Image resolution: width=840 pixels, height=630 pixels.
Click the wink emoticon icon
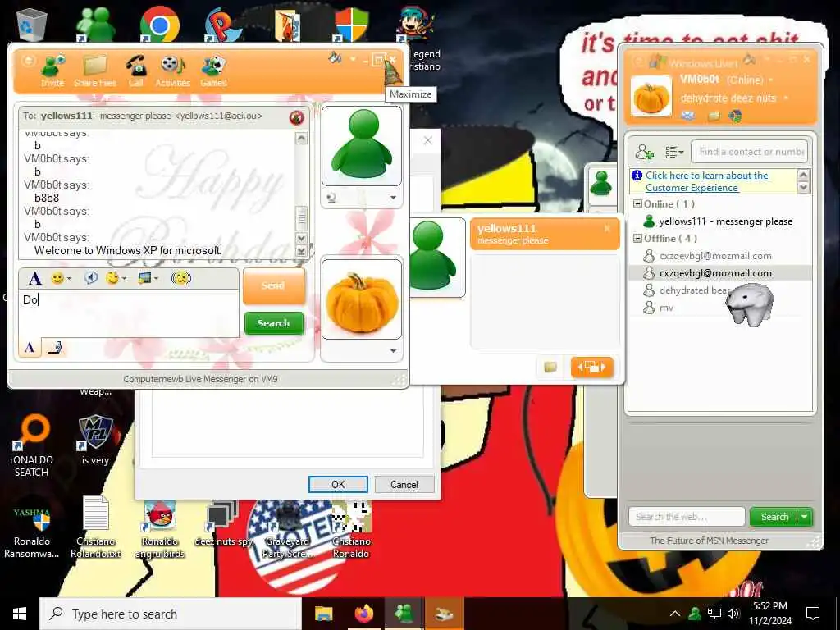click(x=112, y=277)
